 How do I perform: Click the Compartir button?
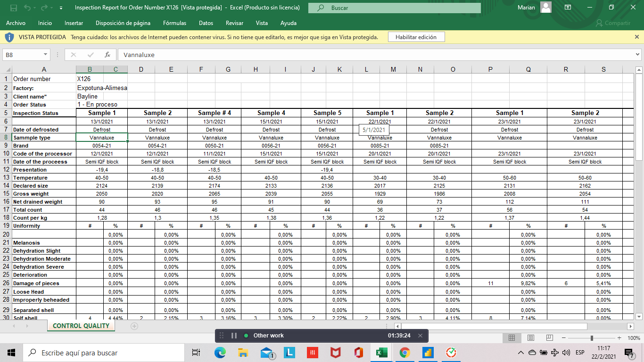[x=613, y=23]
